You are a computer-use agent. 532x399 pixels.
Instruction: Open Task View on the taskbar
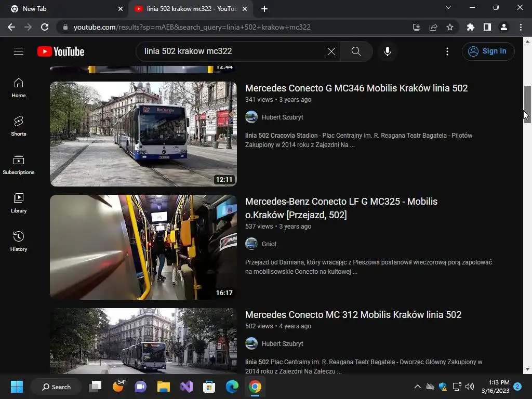coord(95,387)
